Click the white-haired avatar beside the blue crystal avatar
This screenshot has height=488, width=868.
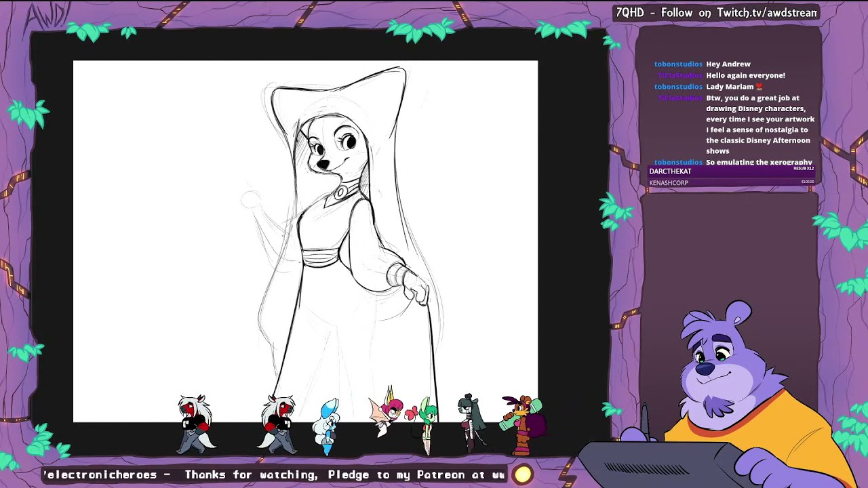[x=278, y=425]
